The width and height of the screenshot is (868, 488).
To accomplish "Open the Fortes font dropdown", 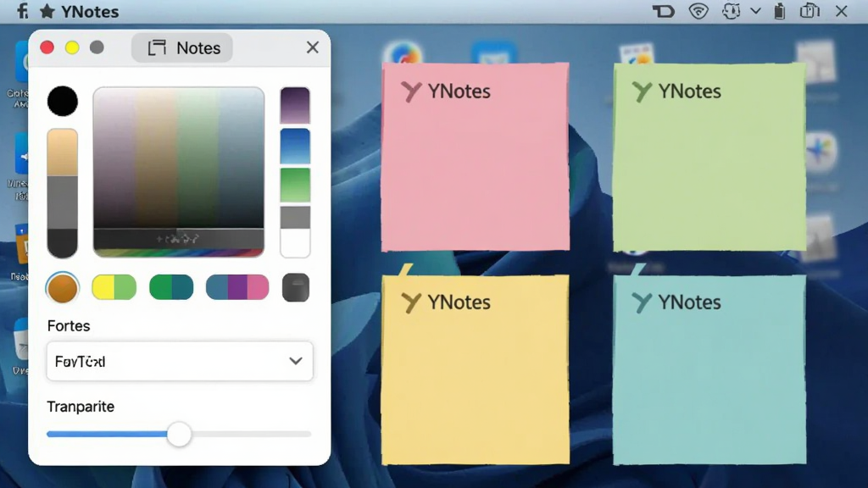I will [x=180, y=361].
